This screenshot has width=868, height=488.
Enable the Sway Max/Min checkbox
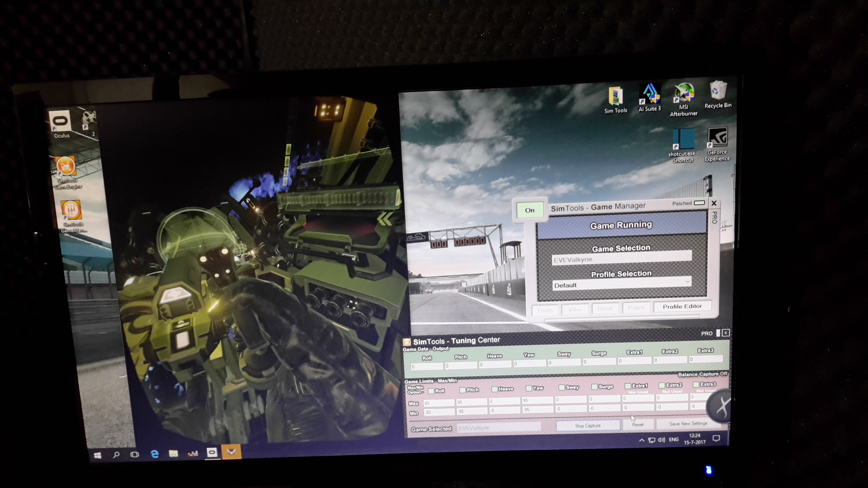561,387
